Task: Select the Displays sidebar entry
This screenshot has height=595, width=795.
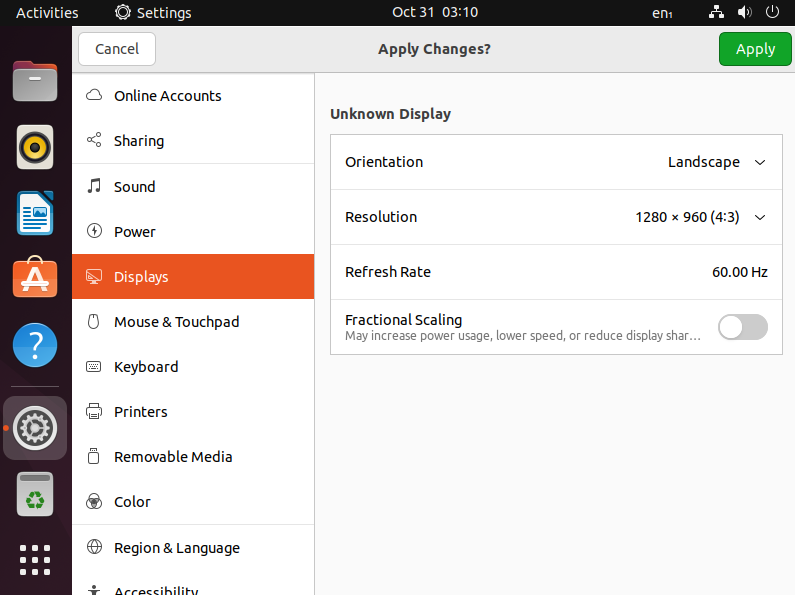Action: tap(193, 277)
